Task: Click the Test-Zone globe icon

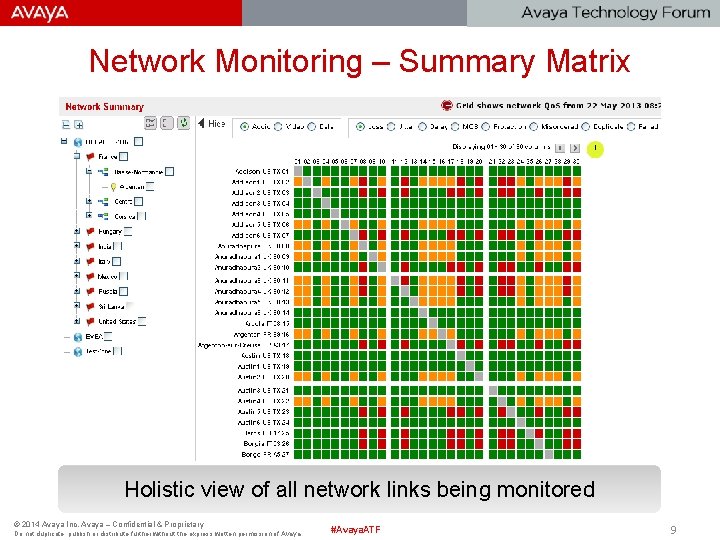Action: (78, 352)
